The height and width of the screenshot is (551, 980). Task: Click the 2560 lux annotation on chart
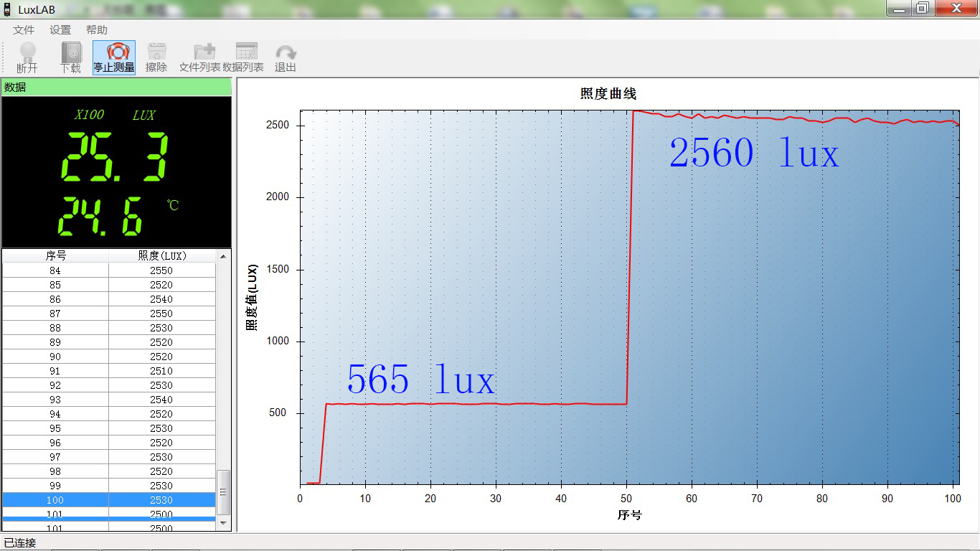click(754, 154)
